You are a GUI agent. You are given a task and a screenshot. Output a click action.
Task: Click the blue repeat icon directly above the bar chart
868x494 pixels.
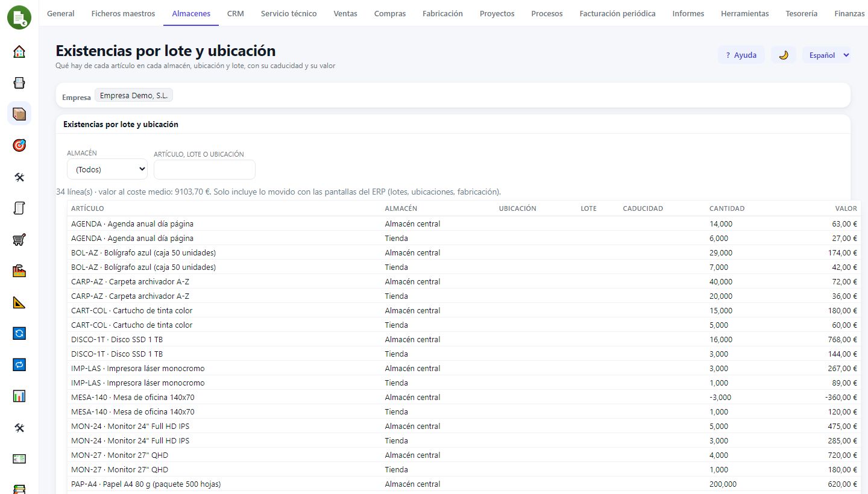click(x=19, y=364)
